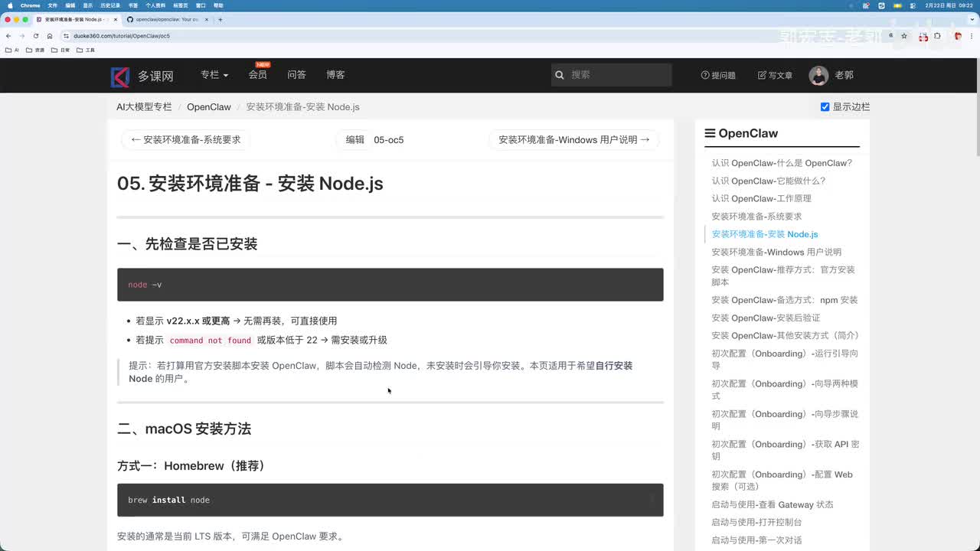Open sidebar item 备选方式:npm 安装
980x551 pixels.
click(785, 300)
